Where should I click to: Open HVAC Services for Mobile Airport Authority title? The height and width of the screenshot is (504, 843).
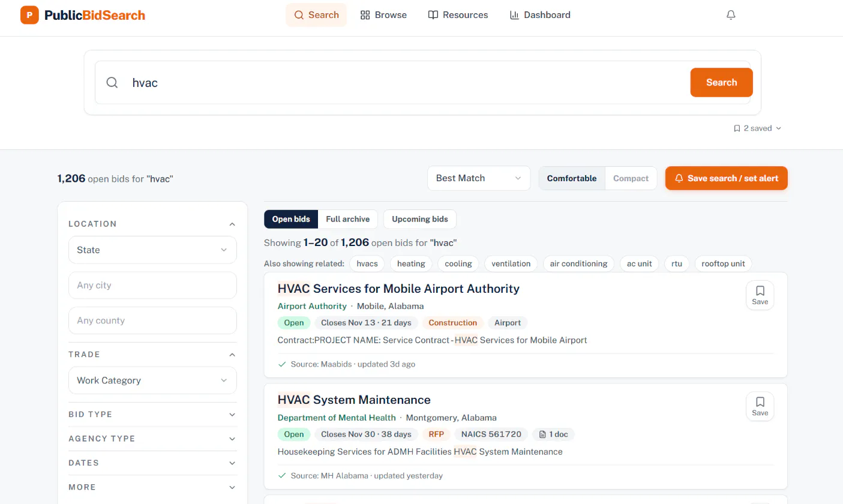pyautogui.click(x=398, y=289)
